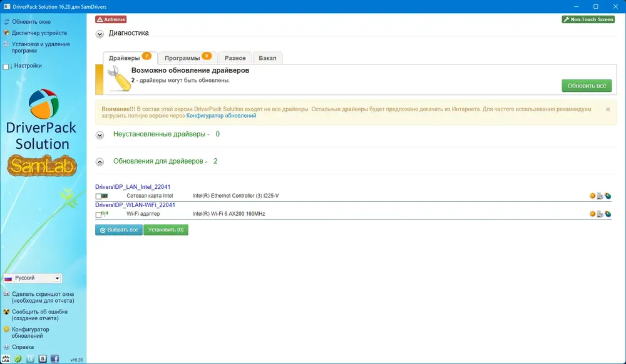The height and width of the screenshot is (364, 626).
Task: Click the Сетевая карта Intel label
Action: point(150,196)
